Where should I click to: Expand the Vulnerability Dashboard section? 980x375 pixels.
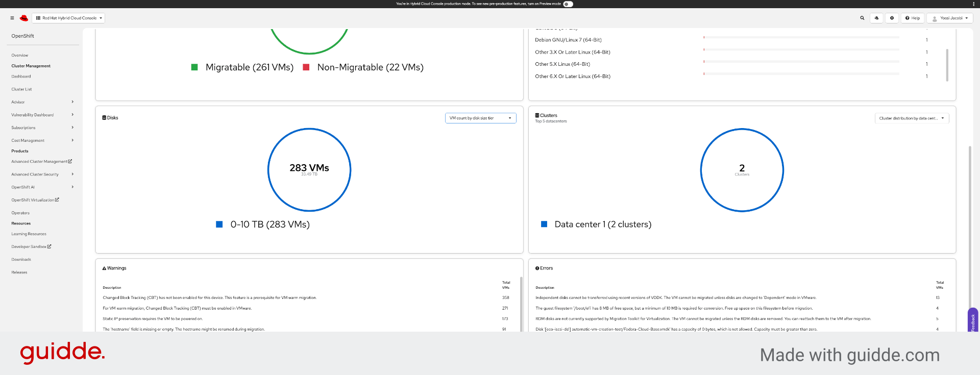pos(42,115)
